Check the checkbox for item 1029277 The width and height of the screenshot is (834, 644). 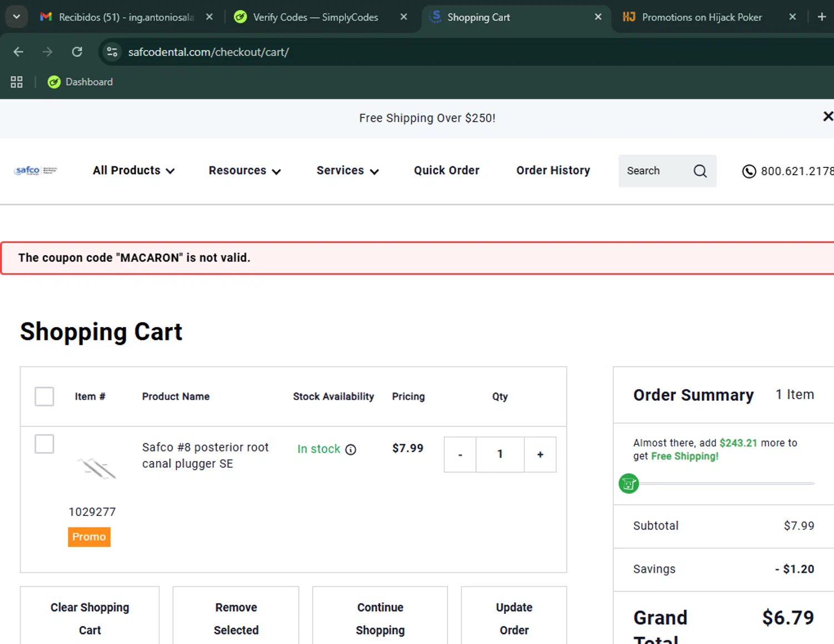pyautogui.click(x=44, y=444)
